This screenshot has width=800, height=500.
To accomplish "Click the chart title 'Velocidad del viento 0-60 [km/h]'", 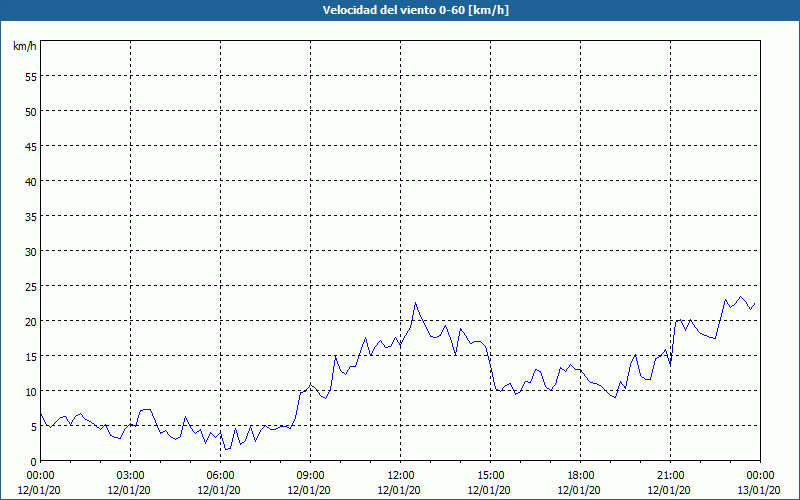I will [416, 10].
